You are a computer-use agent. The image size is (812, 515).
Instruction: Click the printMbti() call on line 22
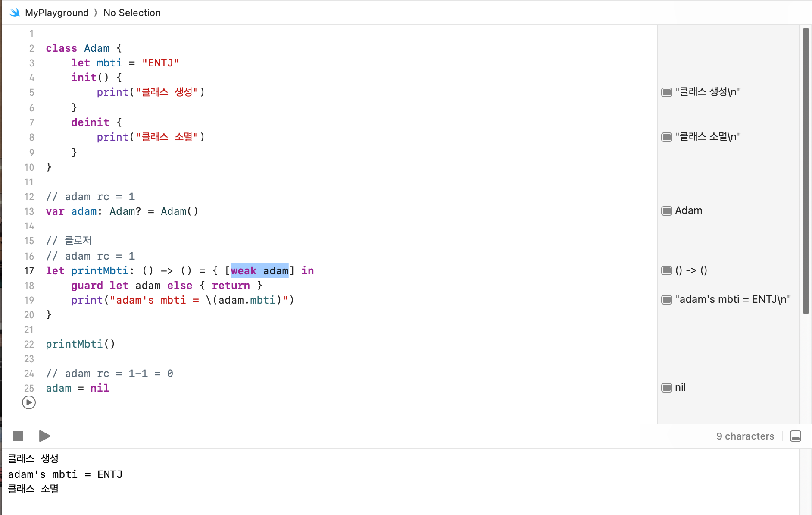pyautogui.click(x=81, y=344)
